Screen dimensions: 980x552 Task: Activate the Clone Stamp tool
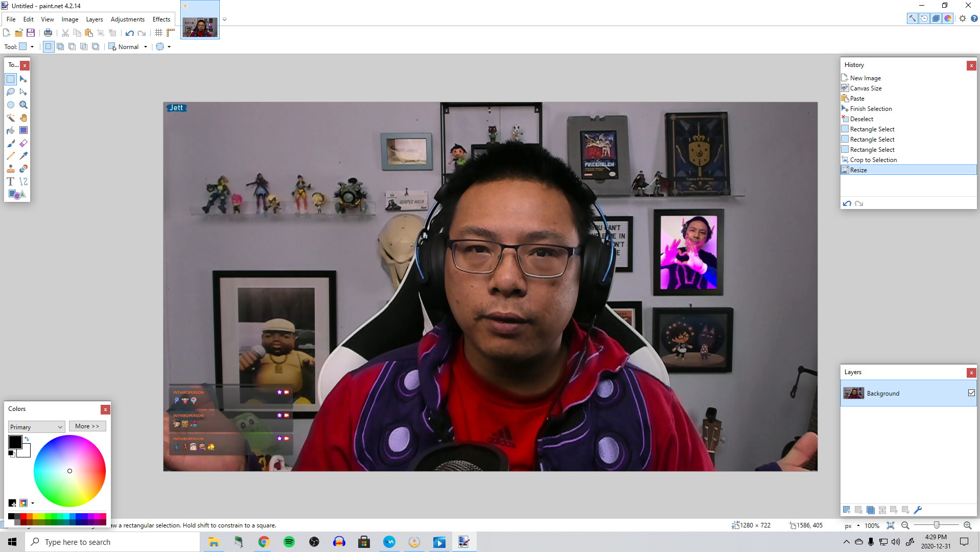tap(11, 169)
